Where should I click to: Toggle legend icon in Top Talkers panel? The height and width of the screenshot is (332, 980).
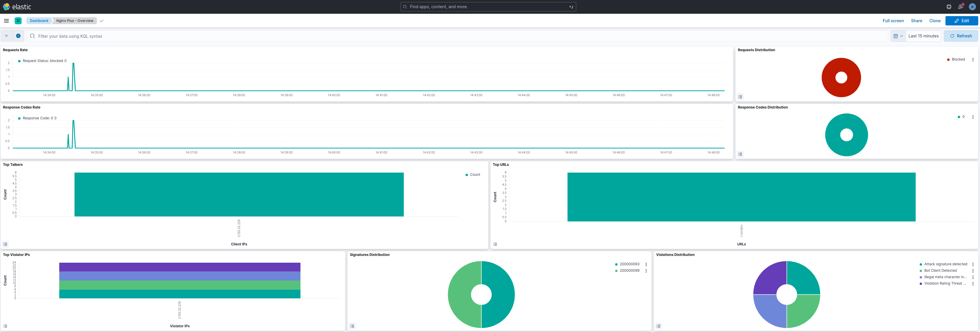click(5, 244)
